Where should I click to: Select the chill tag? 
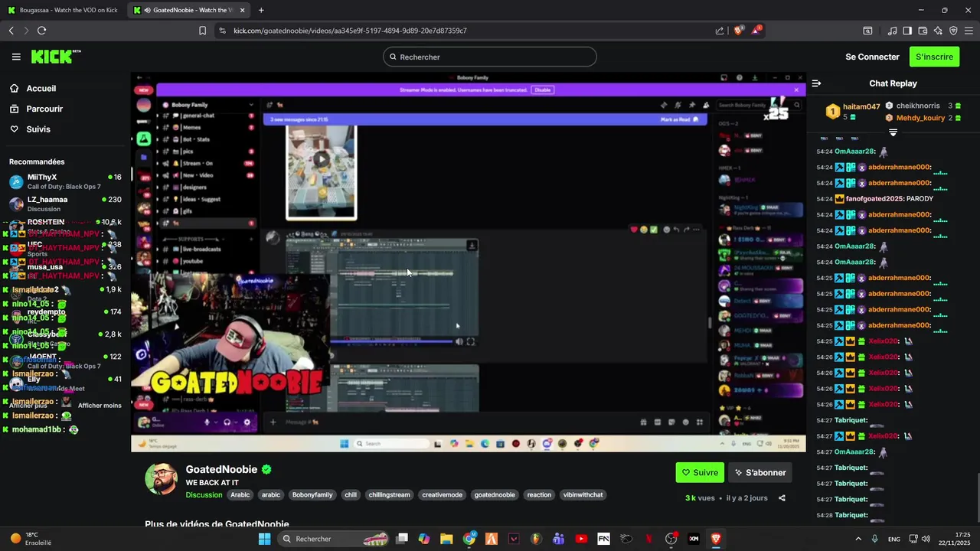pos(351,495)
